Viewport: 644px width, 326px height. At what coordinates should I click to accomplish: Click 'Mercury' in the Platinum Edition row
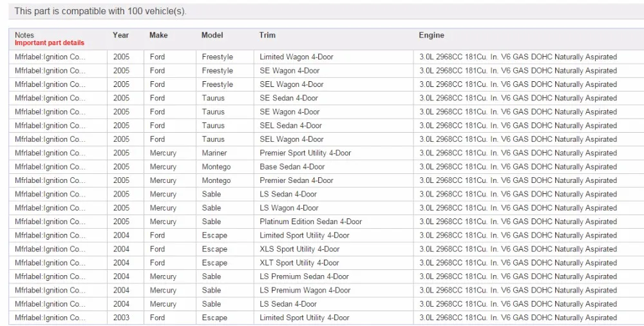163,222
